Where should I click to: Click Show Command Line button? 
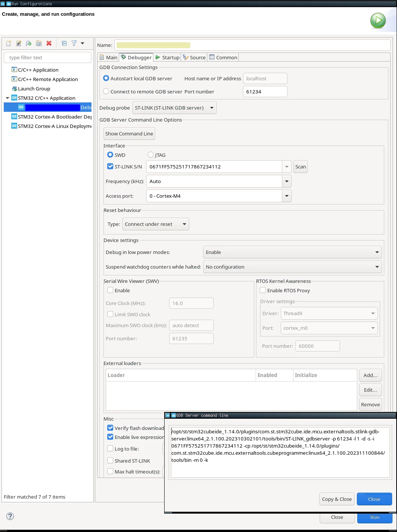point(129,134)
